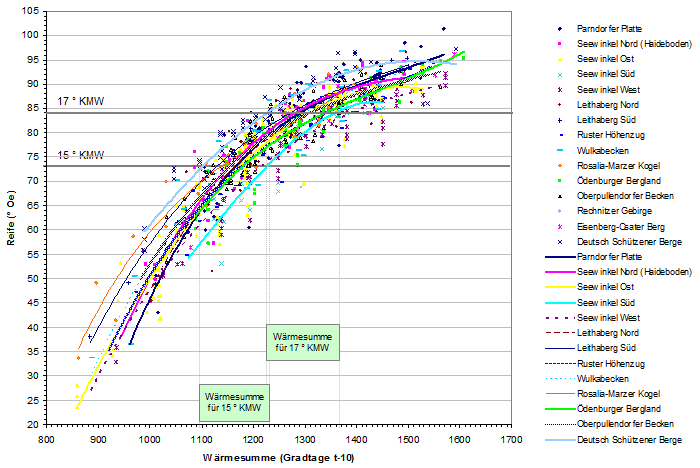Select Leithaberg Süd thin blue line legend entry
Screen dimensions: 700x468
pyautogui.click(x=591, y=348)
